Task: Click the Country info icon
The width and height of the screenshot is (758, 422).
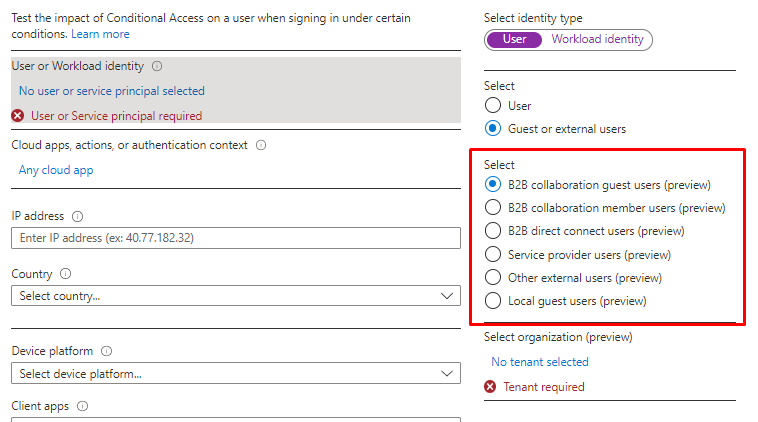Action: (x=66, y=274)
